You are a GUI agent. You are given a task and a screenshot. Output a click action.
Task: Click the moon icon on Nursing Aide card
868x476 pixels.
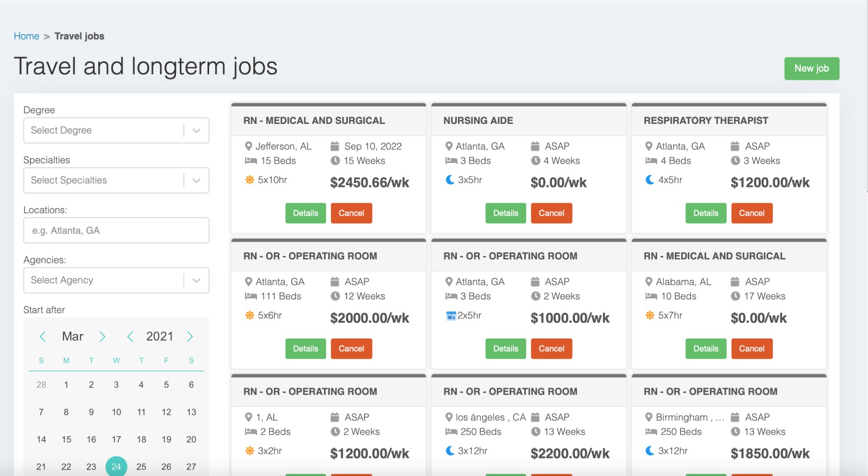point(450,180)
